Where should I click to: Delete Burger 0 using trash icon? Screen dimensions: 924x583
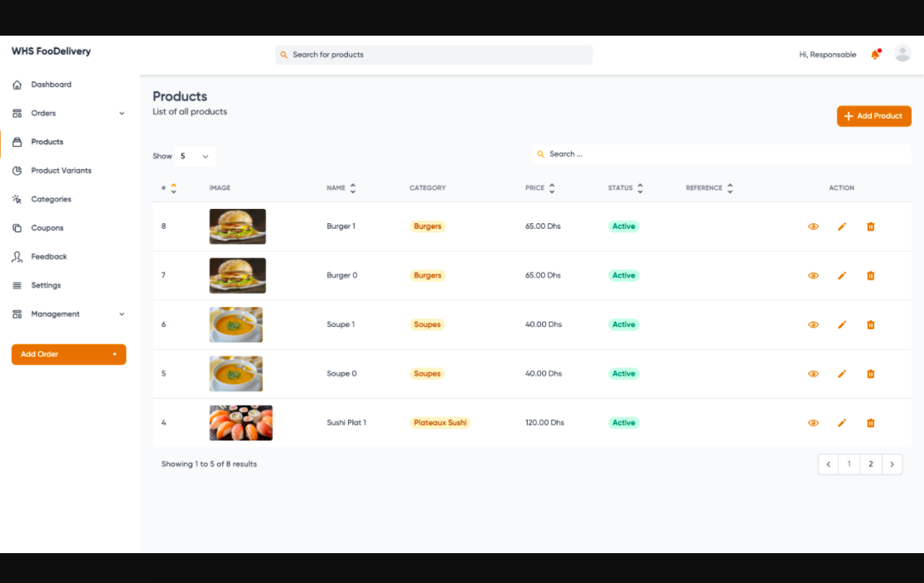[x=870, y=275]
